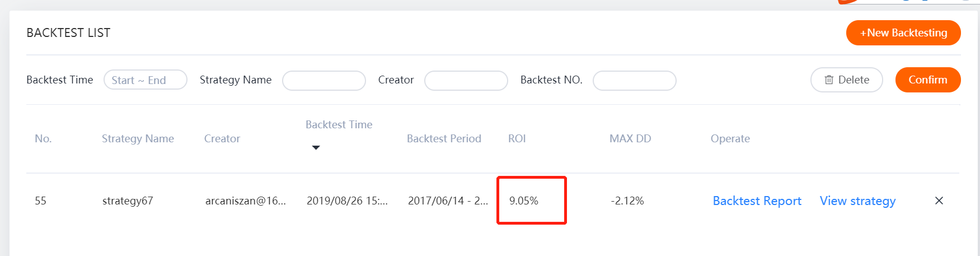Open the Backtest Report link

pyautogui.click(x=757, y=201)
